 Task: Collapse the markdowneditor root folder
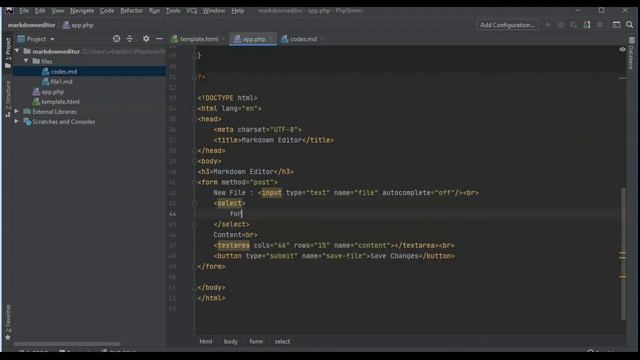(17, 51)
